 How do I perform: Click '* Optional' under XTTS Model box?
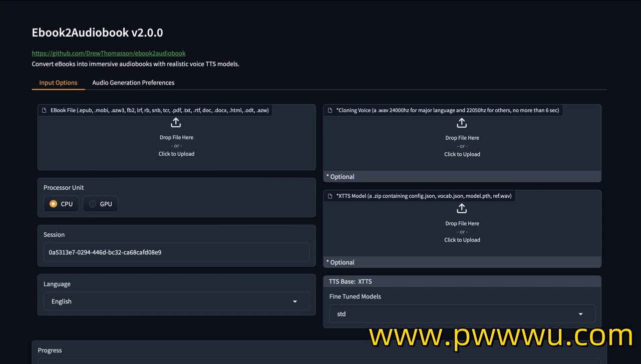click(x=341, y=262)
